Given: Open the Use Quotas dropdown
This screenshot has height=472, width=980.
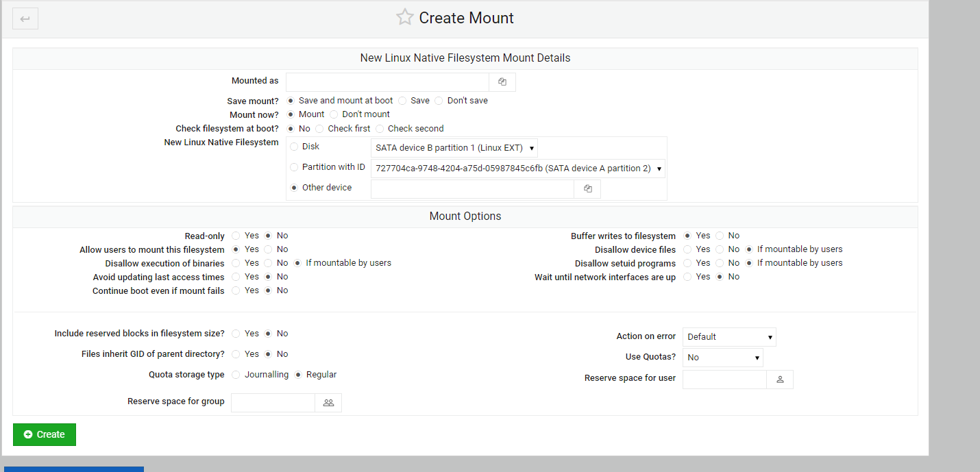Looking at the screenshot, I should pyautogui.click(x=723, y=358).
